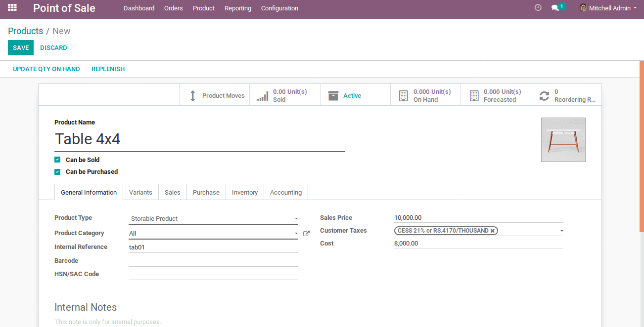644x327 pixels.
Task: Switch to the Inventory tab
Action: point(245,192)
